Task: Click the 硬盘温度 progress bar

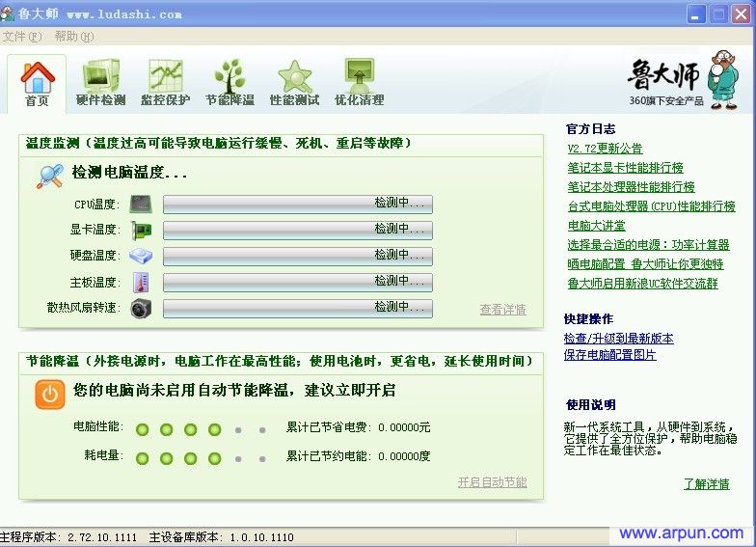Action: tap(297, 257)
